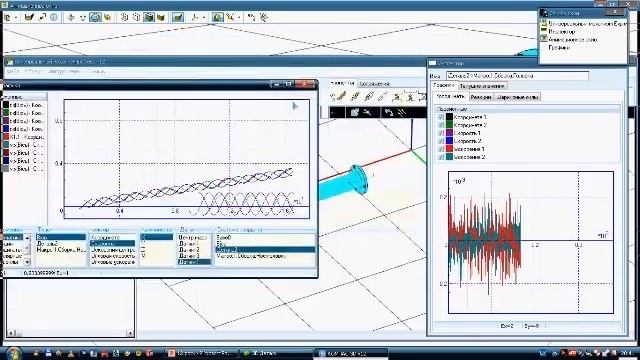
Task: Click the red-swatch variable row in graph variables list
Action: 23,137
